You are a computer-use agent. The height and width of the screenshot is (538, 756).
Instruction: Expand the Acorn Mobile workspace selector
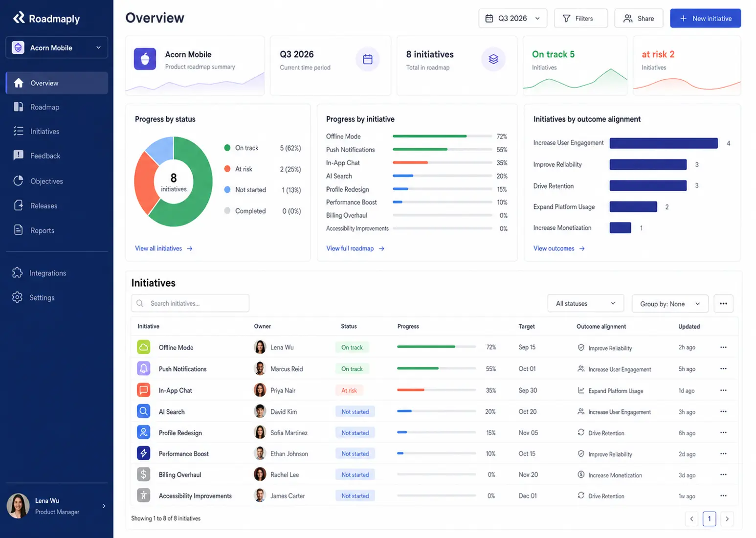[x=57, y=47]
